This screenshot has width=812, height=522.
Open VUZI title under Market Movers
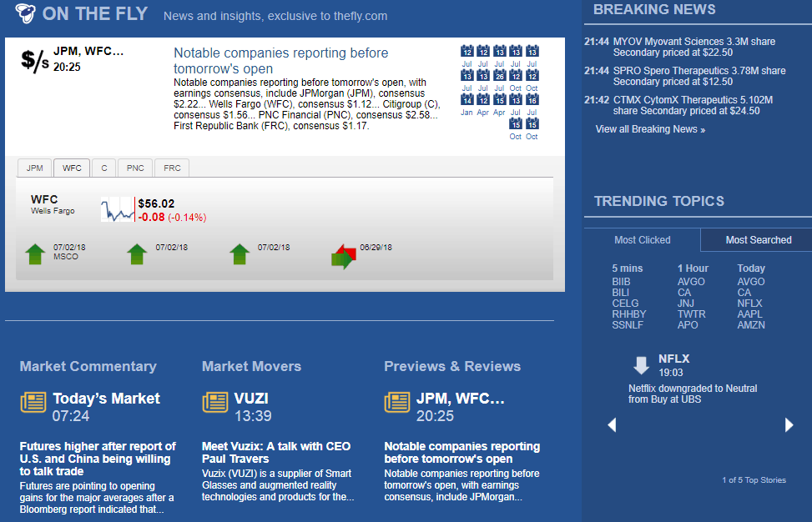click(251, 399)
